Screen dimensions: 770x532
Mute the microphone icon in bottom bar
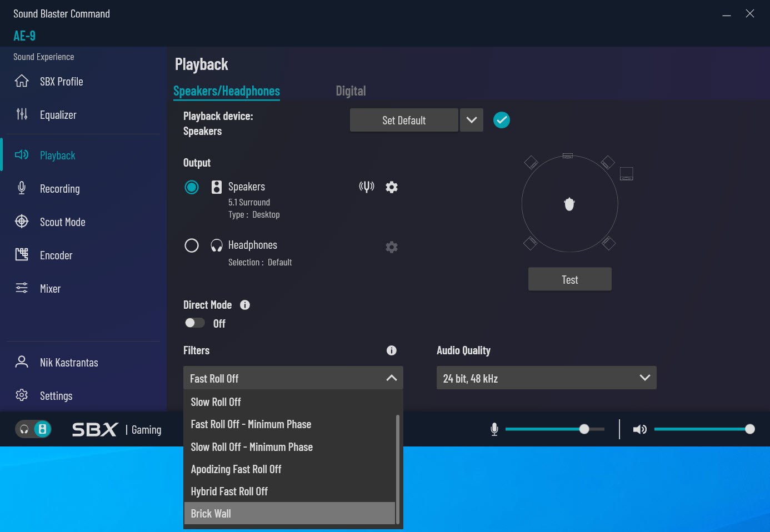(494, 429)
